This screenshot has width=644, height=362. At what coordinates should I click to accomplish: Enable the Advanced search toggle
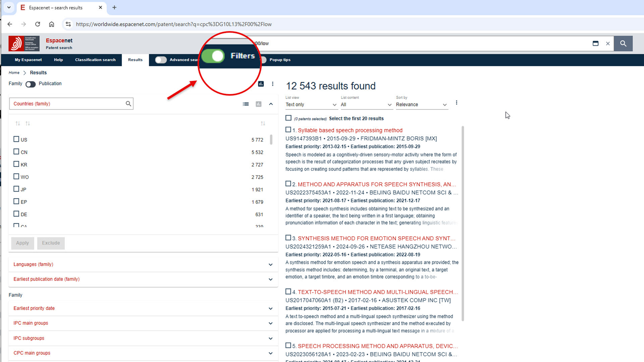(161, 60)
